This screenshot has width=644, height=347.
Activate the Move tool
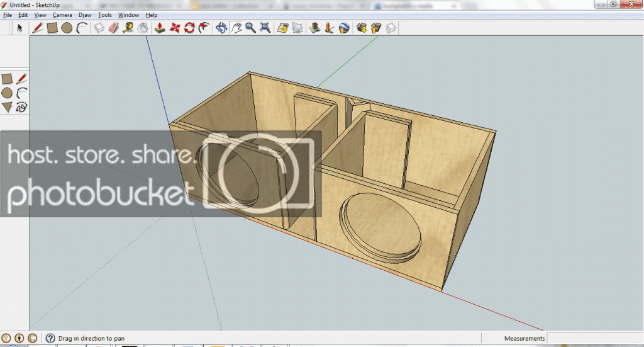coord(175,28)
